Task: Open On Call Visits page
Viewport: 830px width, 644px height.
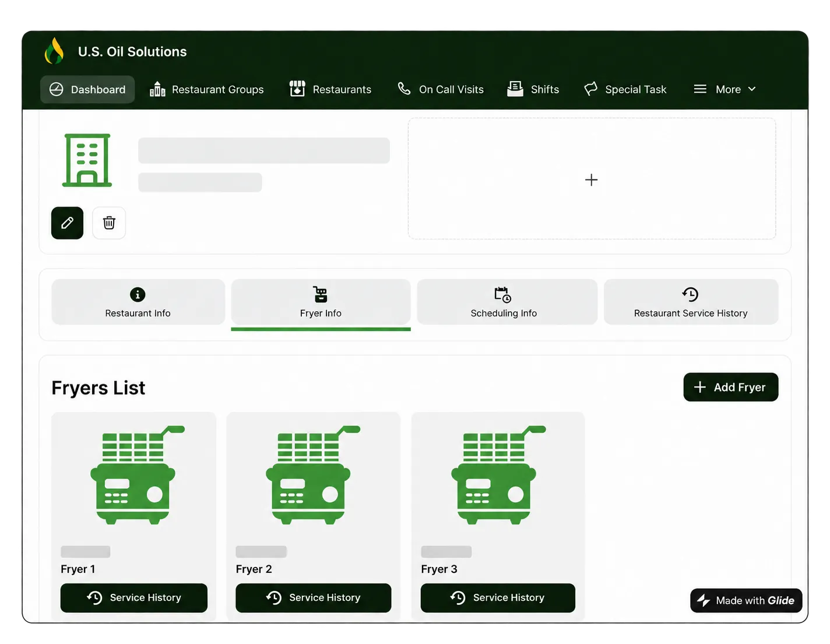Action: coord(441,89)
